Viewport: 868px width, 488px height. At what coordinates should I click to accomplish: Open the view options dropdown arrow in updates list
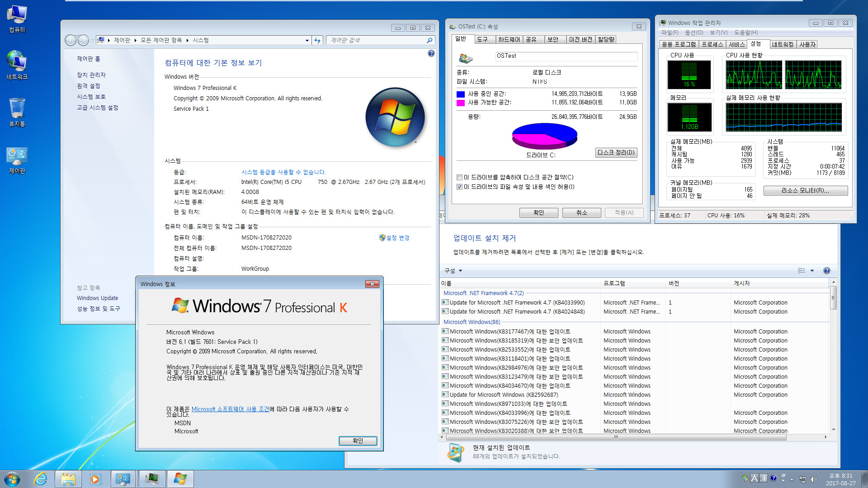[x=812, y=271]
